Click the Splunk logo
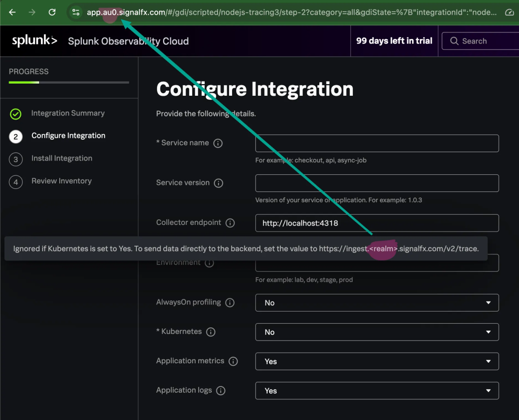The image size is (519, 420). [34, 41]
